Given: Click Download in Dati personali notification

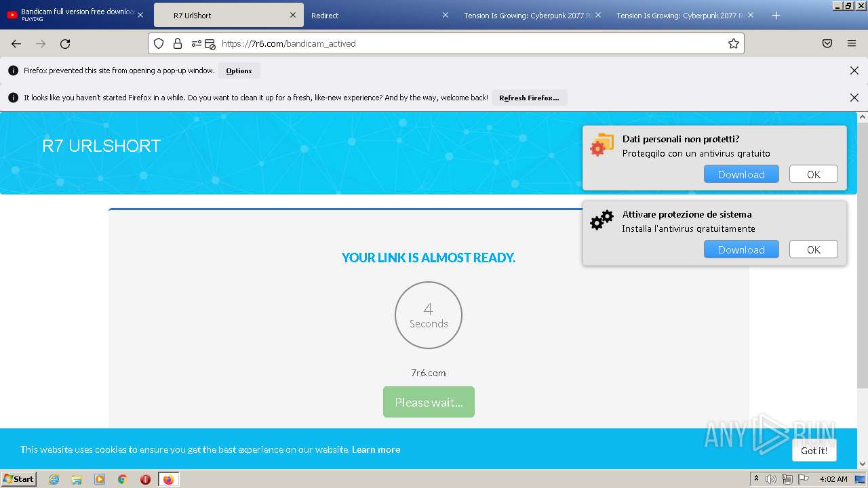Looking at the screenshot, I should pyautogui.click(x=741, y=174).
